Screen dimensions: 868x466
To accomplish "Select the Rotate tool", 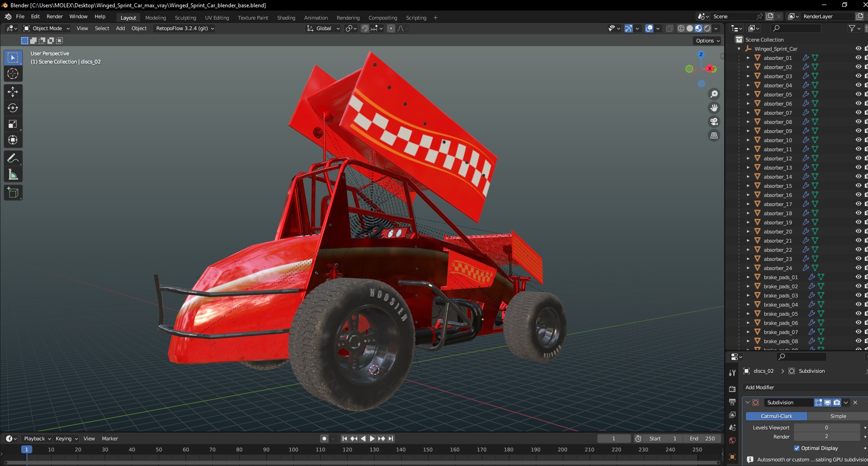I will (x=13, y=108).
